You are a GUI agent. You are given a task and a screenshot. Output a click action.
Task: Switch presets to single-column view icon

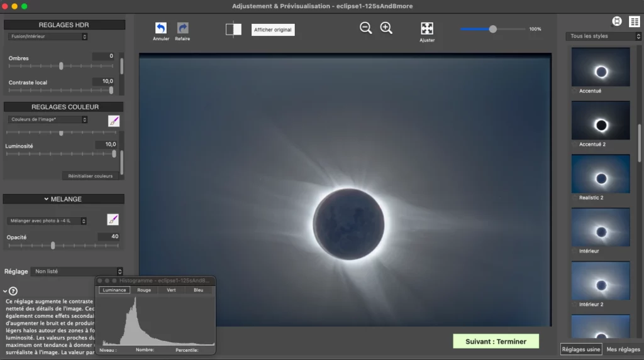pos(617,21)
